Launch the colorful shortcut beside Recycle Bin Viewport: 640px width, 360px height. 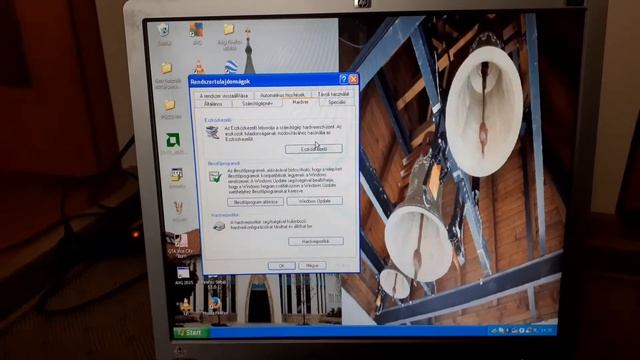[x=196, y=30]
